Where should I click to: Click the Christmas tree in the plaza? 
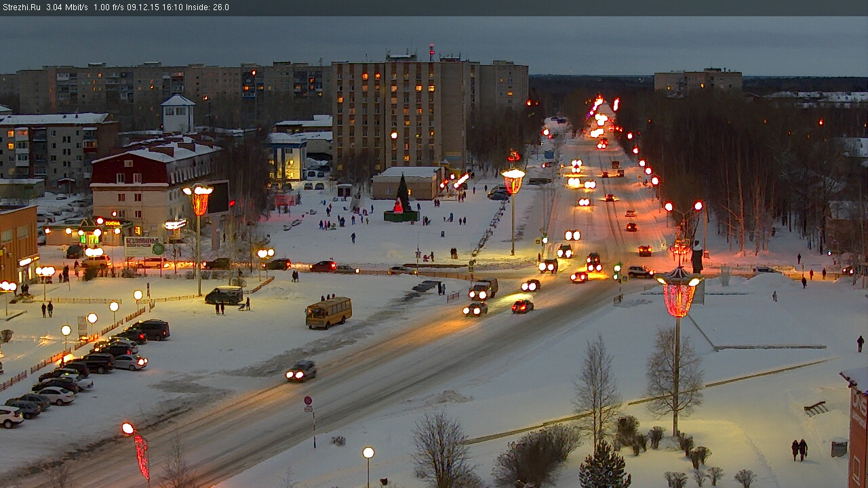403,192
